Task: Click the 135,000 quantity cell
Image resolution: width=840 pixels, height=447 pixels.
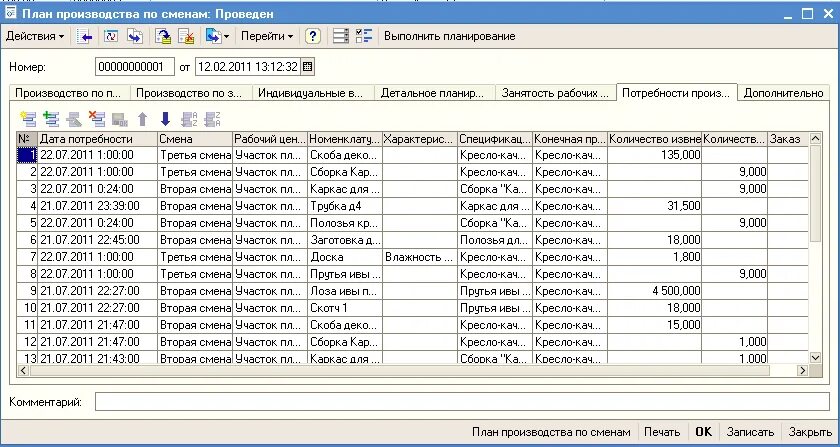Action: [655, 155]
